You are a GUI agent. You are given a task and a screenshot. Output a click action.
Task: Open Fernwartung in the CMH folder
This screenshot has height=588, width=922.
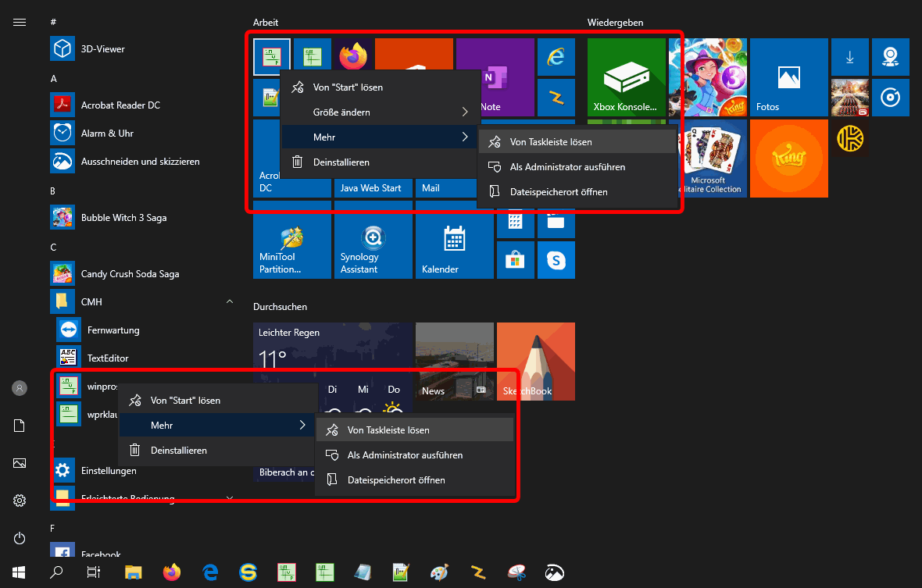click(113, 330)
